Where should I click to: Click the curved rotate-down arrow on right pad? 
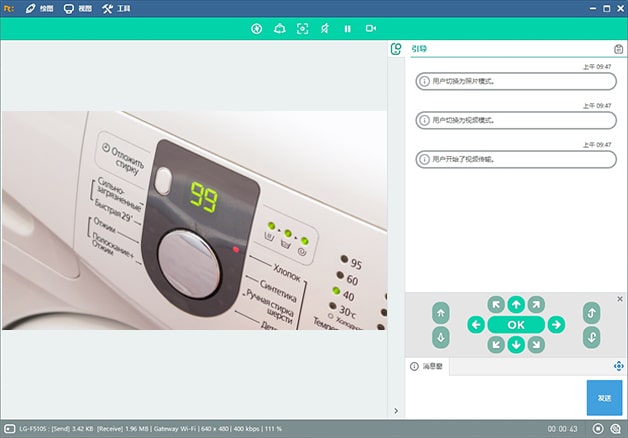(x=592, y=338)
